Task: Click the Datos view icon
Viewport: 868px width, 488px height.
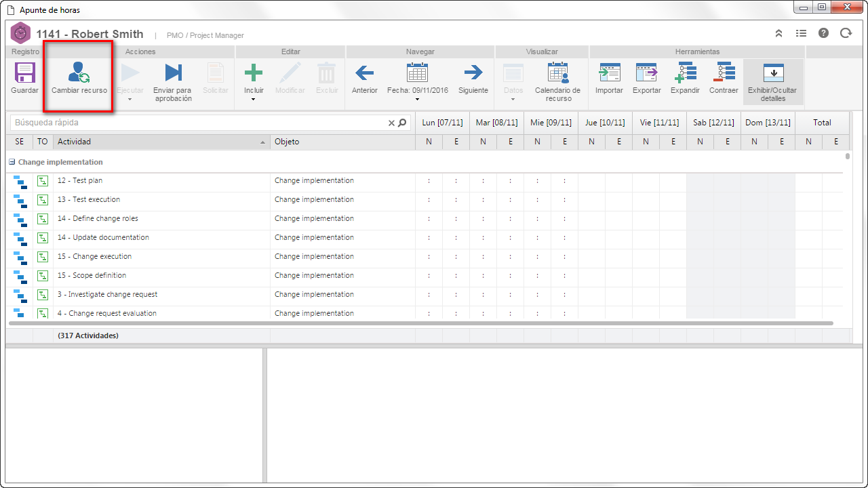Action: (x=513, y=73)
